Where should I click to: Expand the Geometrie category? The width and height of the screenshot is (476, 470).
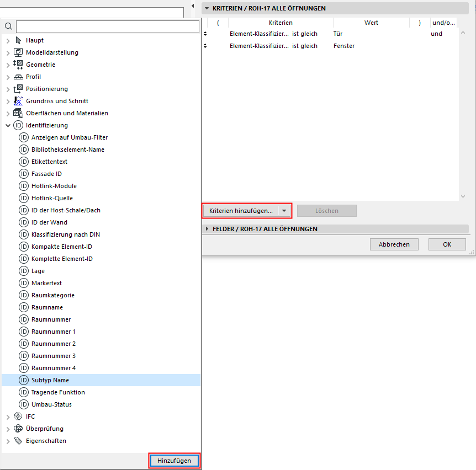click(8, 65)
